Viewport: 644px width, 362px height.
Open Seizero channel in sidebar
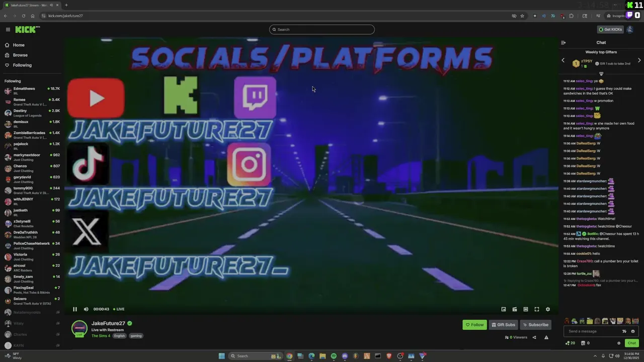32,301
